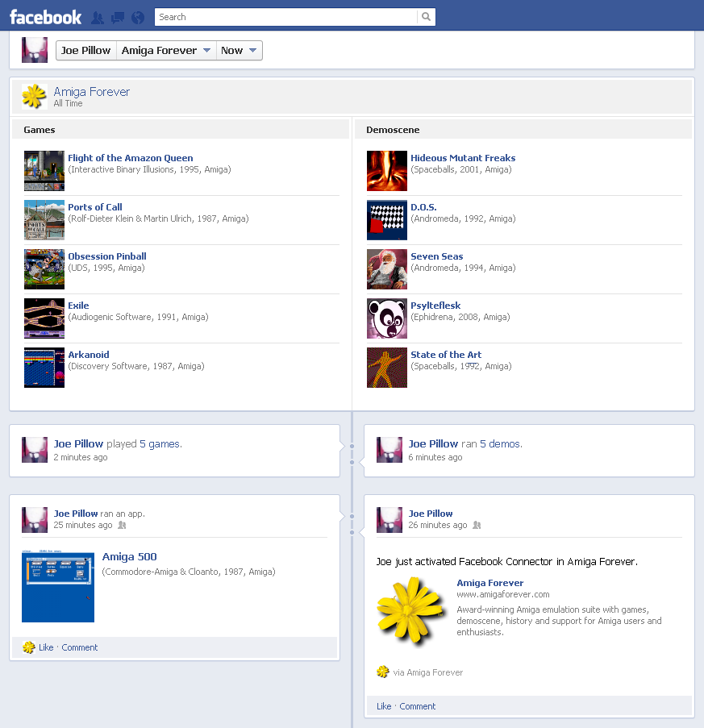Screen dimensions: 704x728
Task: Click Joe Pillow name in ran demos post
Action: point(433,444)
